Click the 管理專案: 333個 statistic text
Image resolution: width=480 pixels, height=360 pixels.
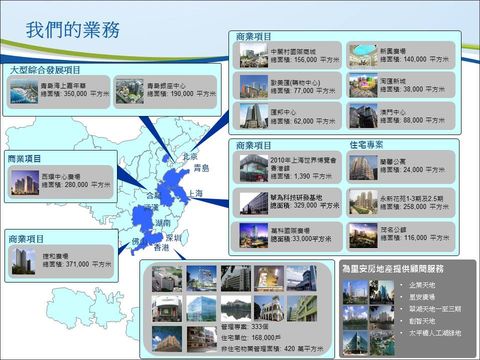pyautogui.click(x=245, y=326)
